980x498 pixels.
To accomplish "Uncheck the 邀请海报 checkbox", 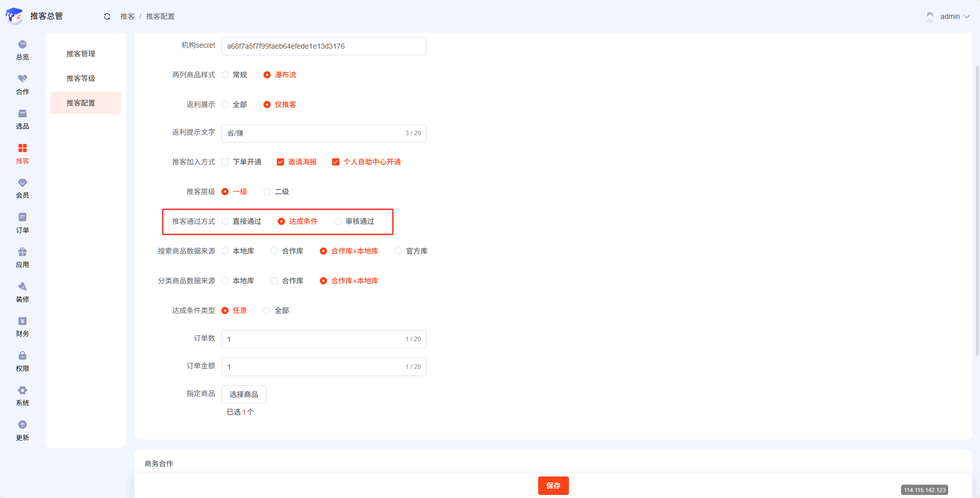I will (280, 162).
